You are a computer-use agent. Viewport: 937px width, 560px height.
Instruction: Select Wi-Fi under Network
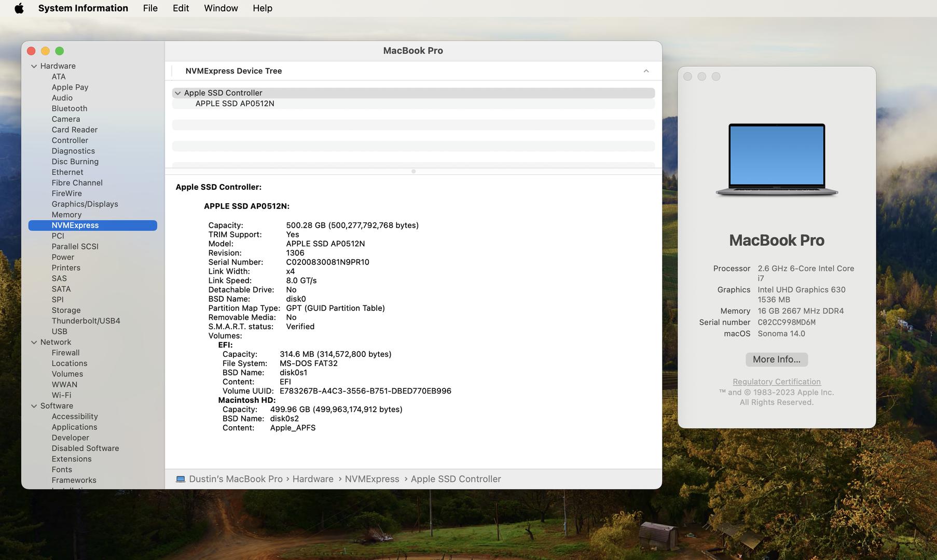point(61,395)
